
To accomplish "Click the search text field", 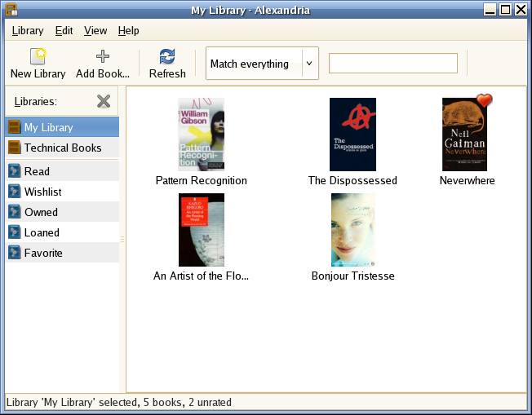I will (392, 64).
